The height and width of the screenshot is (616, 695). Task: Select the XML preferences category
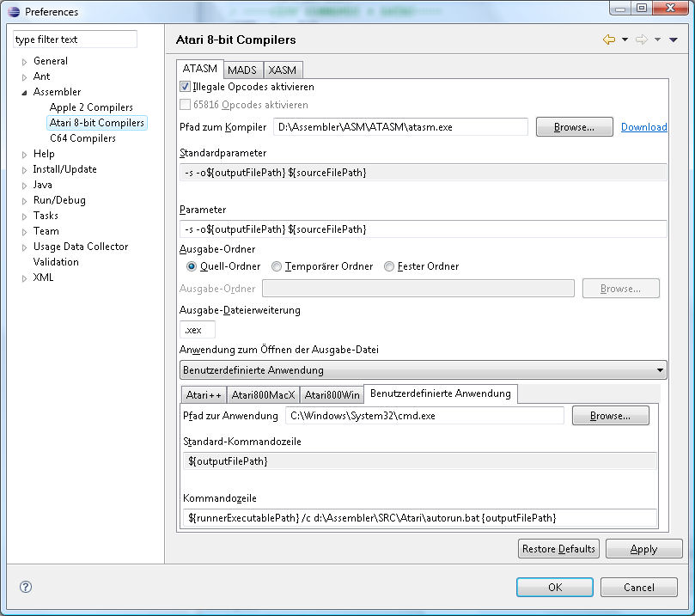pos(44,278)
